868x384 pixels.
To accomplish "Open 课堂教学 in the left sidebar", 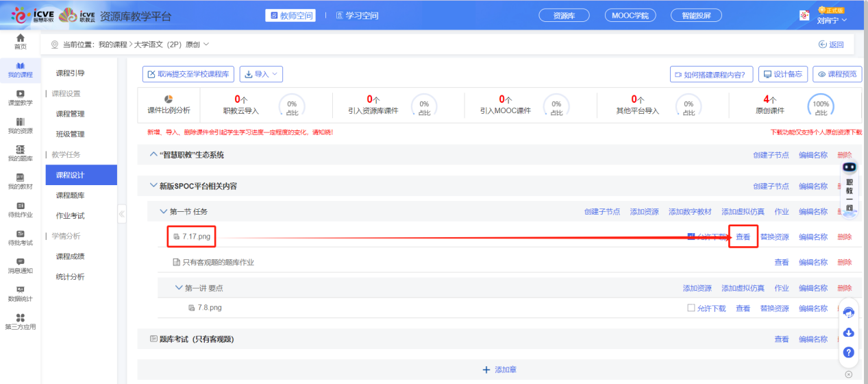I will pos(21,97).
